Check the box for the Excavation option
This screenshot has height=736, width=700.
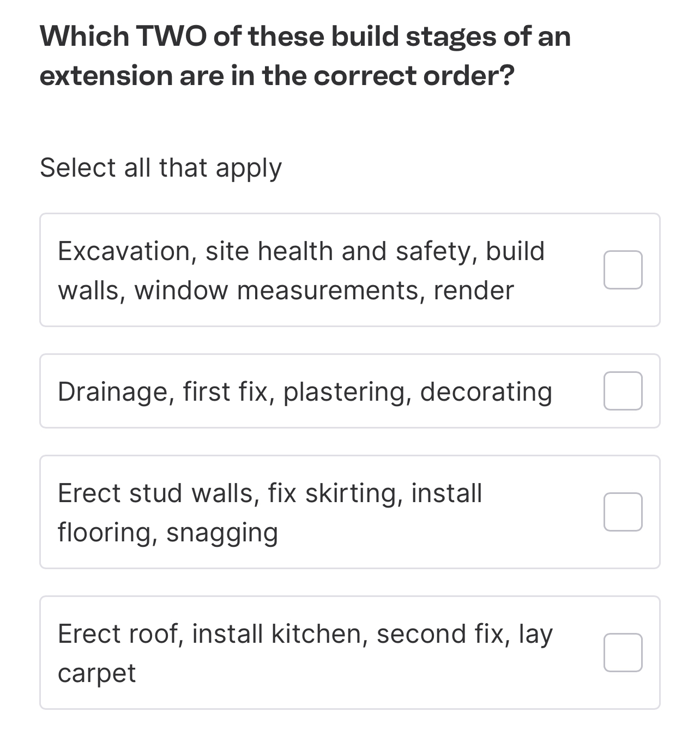(x=623, y=269)
